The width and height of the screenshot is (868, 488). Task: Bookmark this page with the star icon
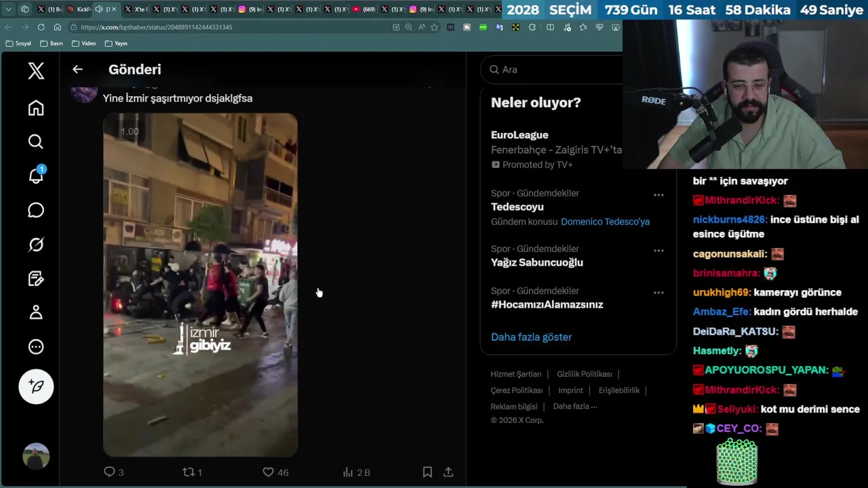tap(434, 27)
